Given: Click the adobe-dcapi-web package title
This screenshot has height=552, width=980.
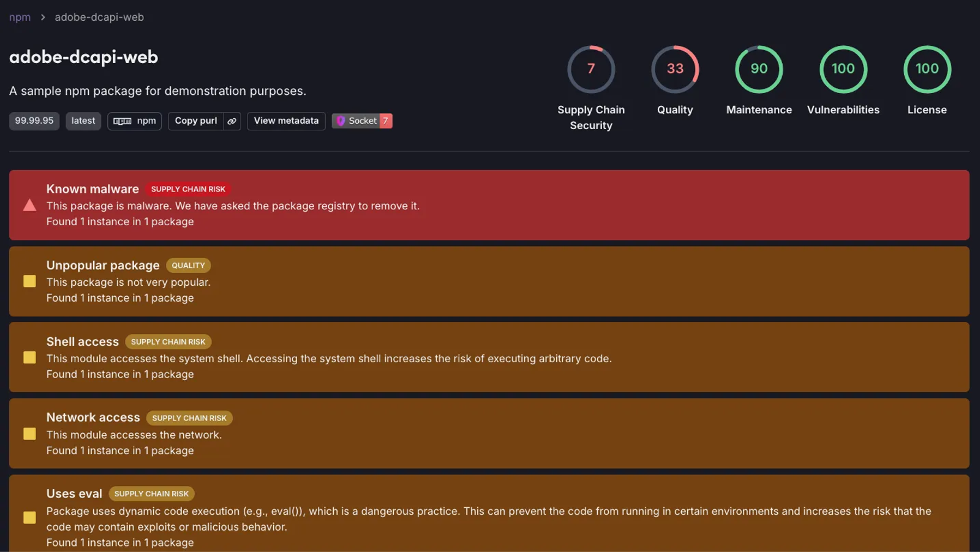Looking at the screenshot, I should (x=83, y=57).
